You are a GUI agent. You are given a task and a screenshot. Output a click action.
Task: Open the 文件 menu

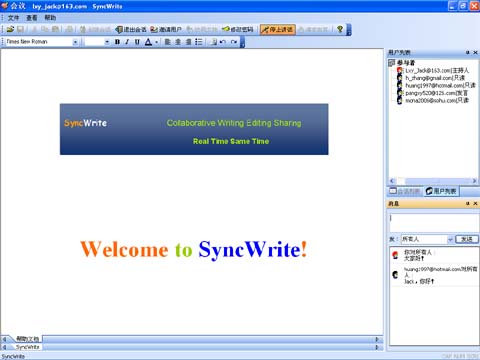(13, 18)
